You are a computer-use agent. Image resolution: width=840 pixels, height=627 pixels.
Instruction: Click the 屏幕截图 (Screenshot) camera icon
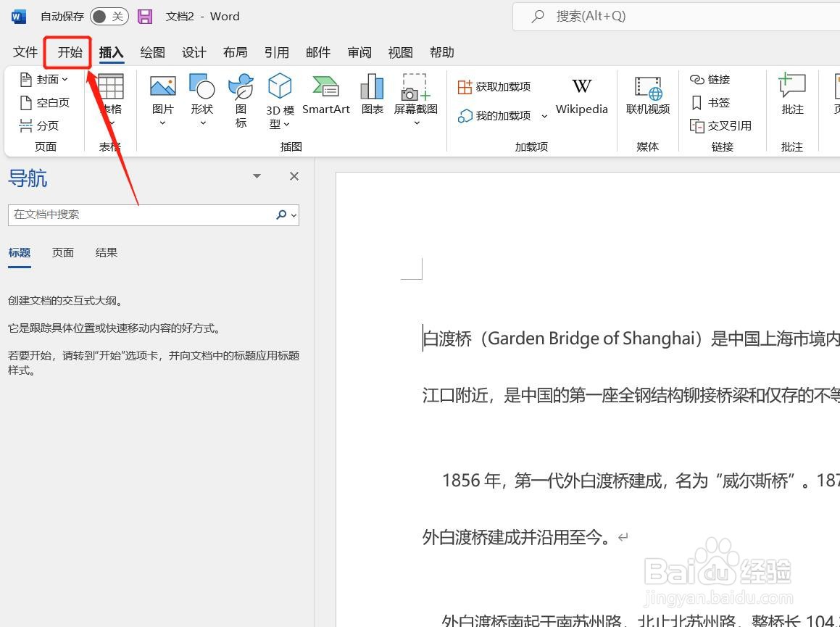pyautogui.click(x=416, y=87)
